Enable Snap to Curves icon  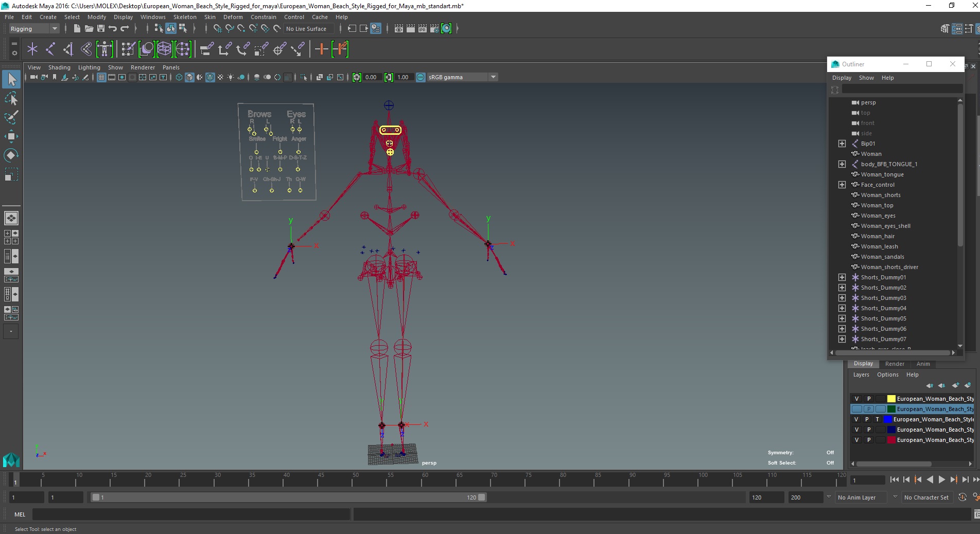tap(229, 28)
